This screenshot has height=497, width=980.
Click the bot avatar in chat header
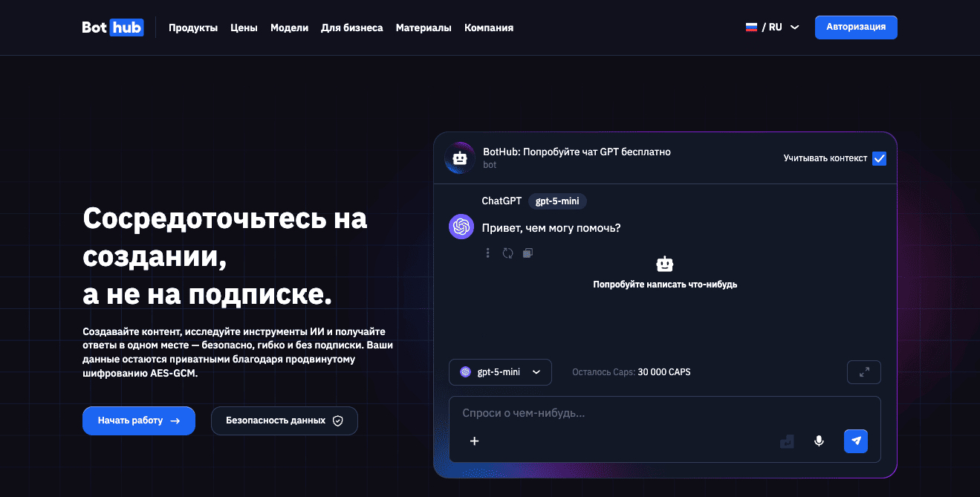coord(460,157)
